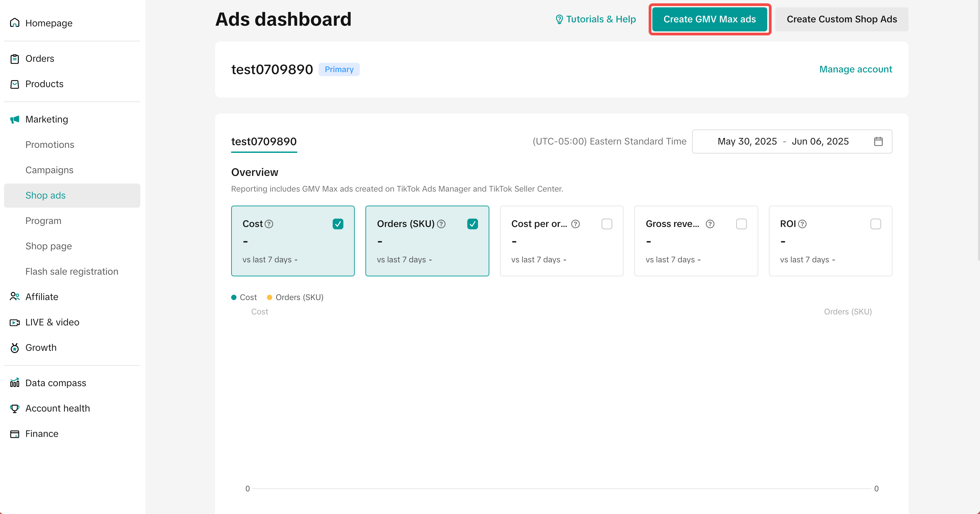
Task: Uncheck the Cost metric checkbox
Action: [x=338, y=224]
